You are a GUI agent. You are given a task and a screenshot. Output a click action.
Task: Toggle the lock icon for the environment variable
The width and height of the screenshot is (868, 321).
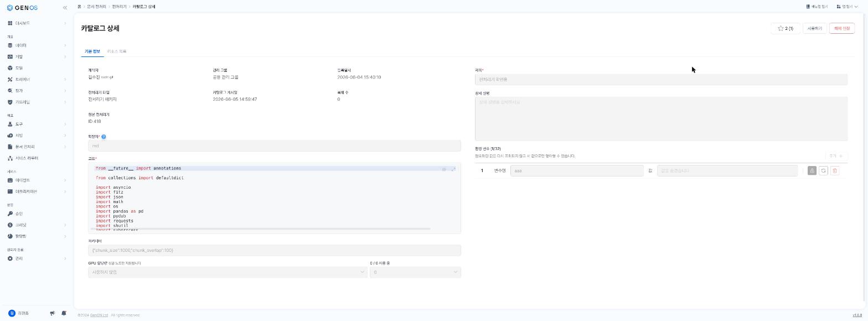coord(812,170)
